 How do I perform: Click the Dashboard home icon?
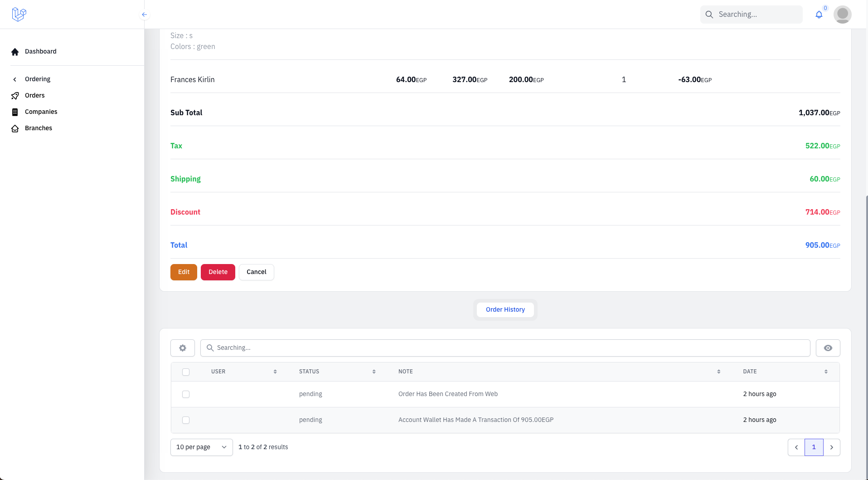coord(15,52)
